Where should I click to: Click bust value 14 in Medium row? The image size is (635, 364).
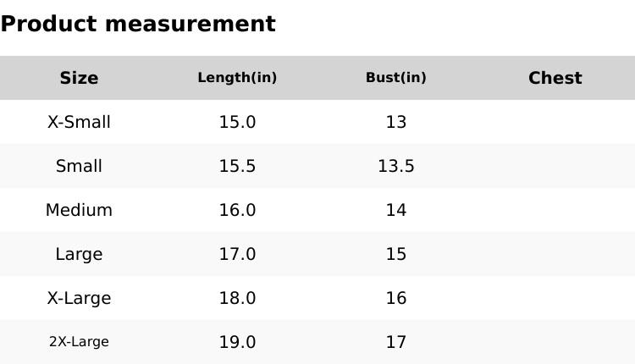pos(395,210)
